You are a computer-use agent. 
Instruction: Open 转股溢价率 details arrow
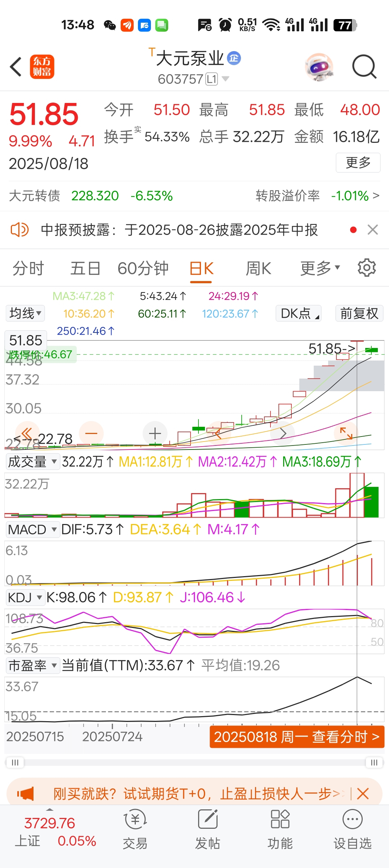coord(376,196)
